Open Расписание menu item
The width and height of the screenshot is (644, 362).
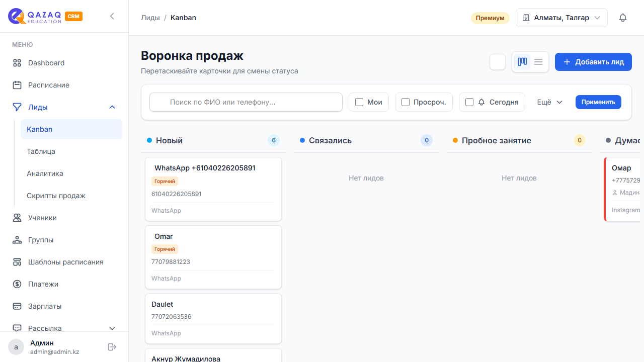tap(64, 85)
